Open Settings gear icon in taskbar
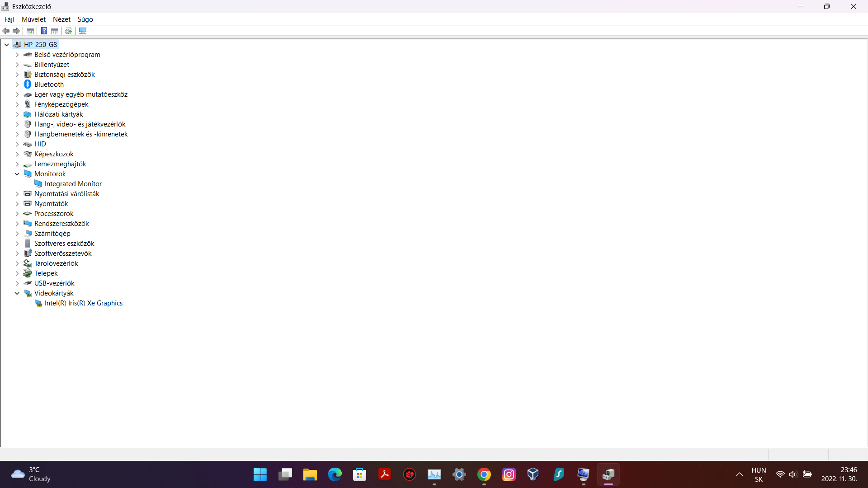This screenshot has height=488, width=868. [459, 474]
